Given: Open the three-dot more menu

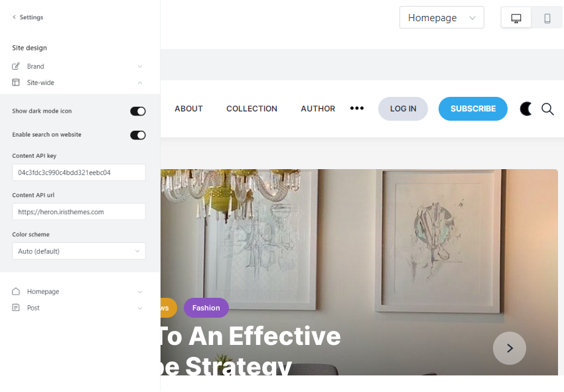Looking at the screenshot, I should click(357, 108).
